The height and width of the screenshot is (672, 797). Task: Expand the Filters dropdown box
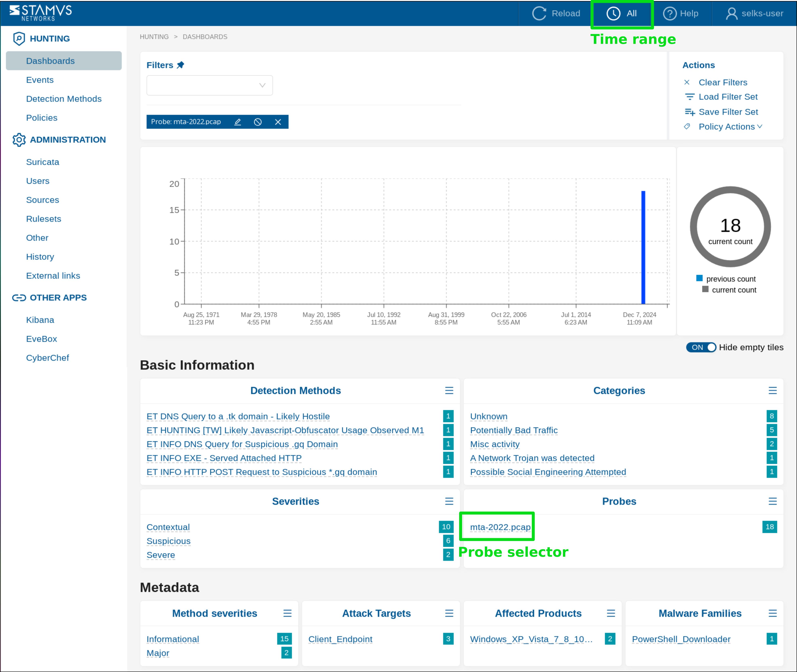click(x=209, y=85)
